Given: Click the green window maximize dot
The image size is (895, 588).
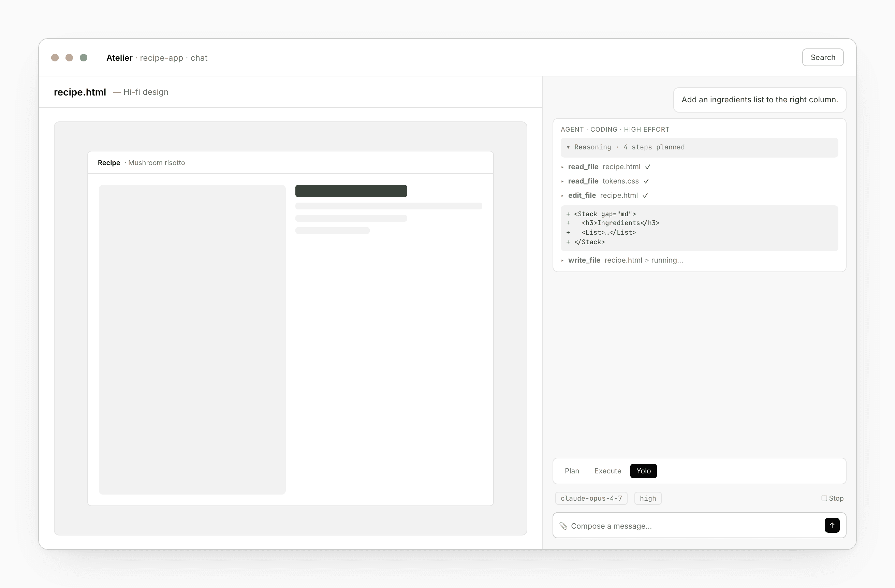Looking at the screenshot, I should click(84, 58).
